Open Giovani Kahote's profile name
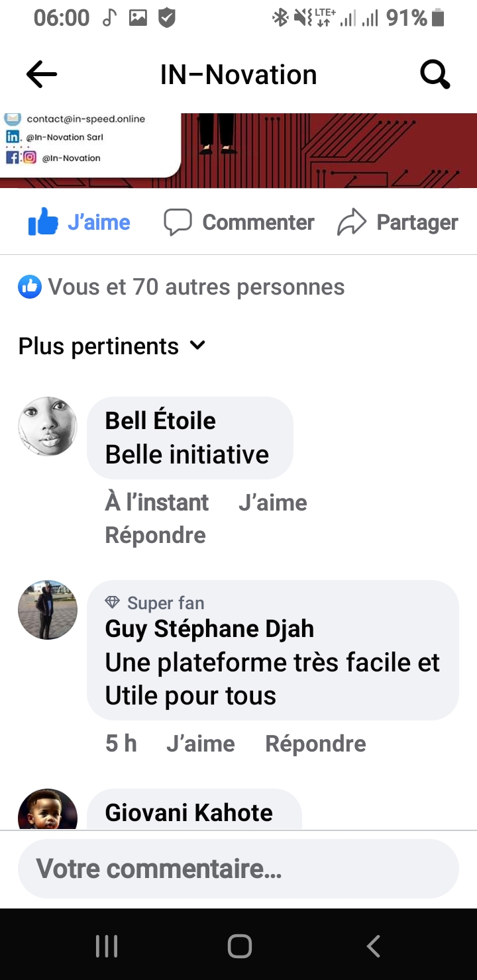The width and height of the screenshot is (477, 980). 189,812
